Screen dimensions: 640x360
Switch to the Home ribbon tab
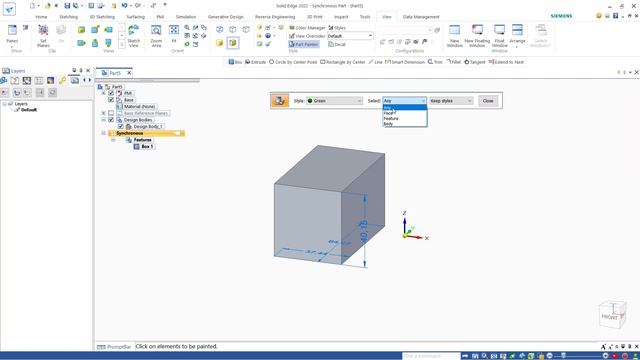click(x=41, y=17)
